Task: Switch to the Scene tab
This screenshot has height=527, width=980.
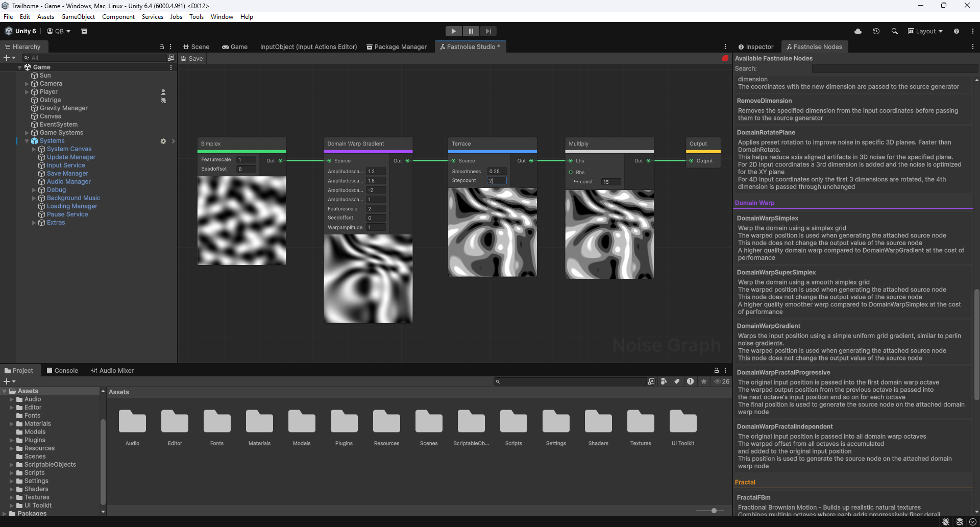Action: coord(197,46)
